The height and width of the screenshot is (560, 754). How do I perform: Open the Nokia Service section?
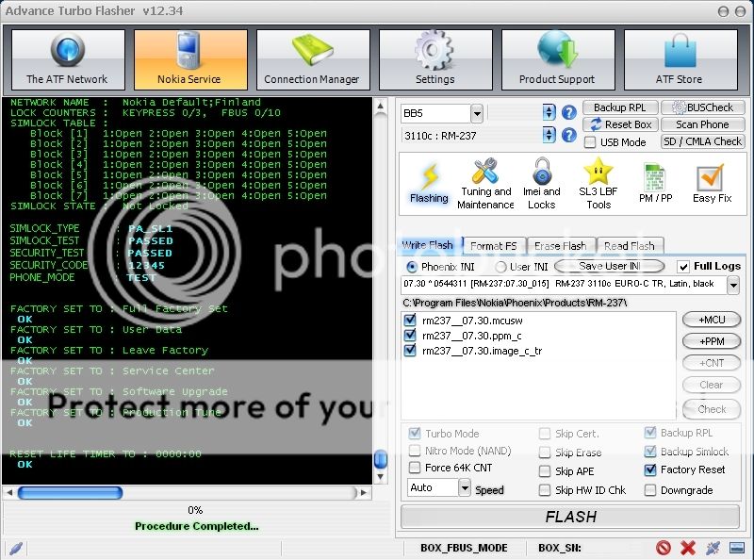[190, 59]
